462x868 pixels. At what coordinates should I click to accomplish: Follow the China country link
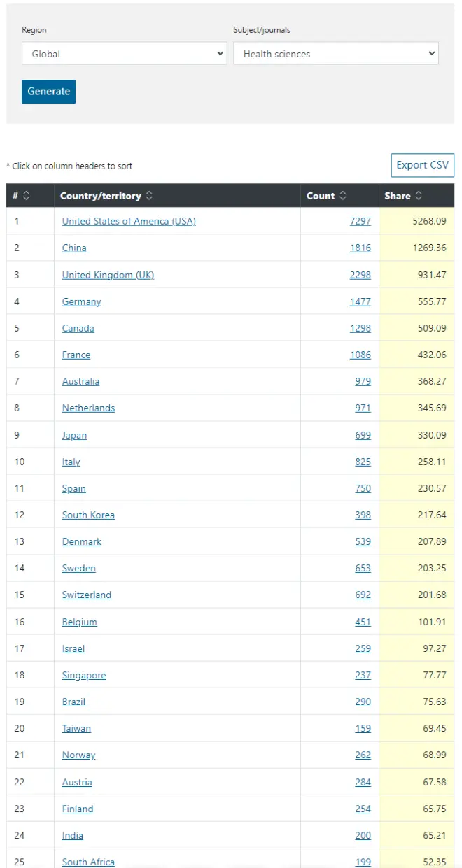point(74,248)
